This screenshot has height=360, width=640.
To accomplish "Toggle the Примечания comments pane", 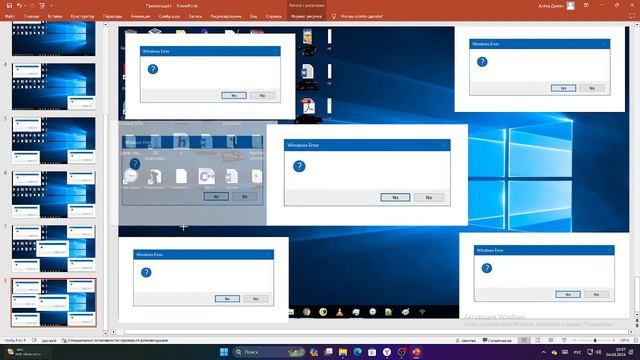I will [497, 340].
